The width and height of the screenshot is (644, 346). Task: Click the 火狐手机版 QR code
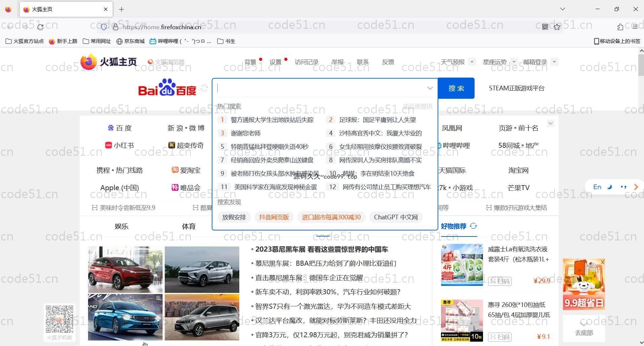click(59, 319)
